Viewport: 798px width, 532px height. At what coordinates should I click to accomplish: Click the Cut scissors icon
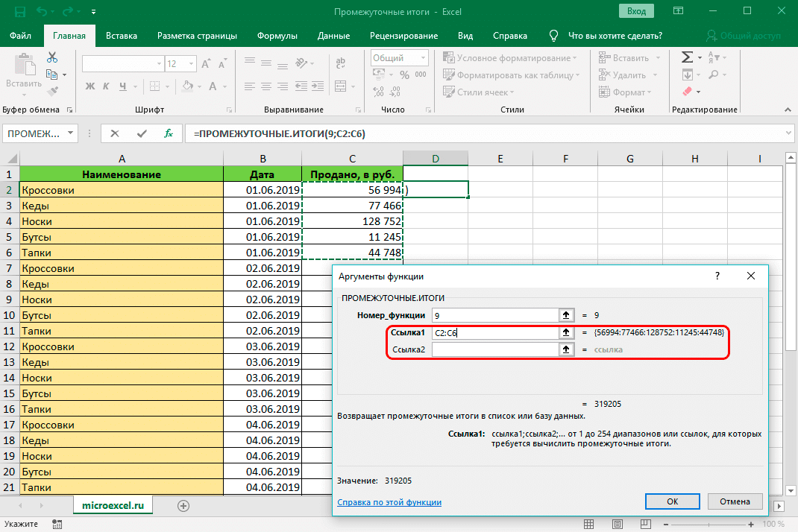coord(52,57)
